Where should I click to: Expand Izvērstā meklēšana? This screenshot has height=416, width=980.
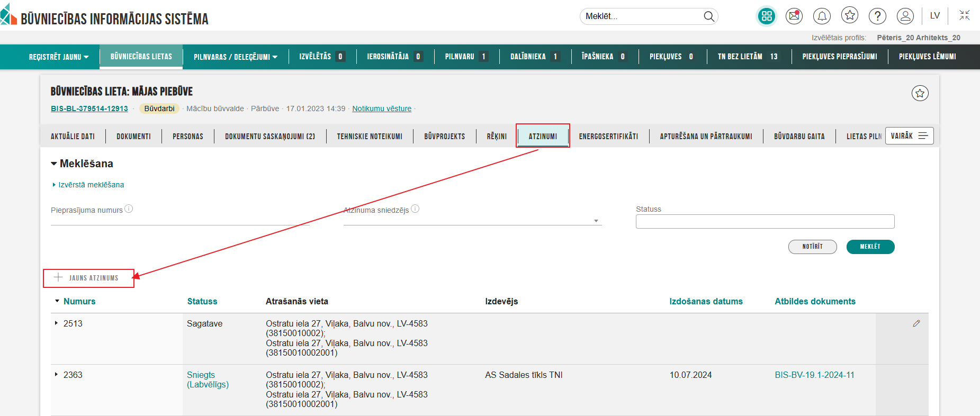[x=88, y=185]
